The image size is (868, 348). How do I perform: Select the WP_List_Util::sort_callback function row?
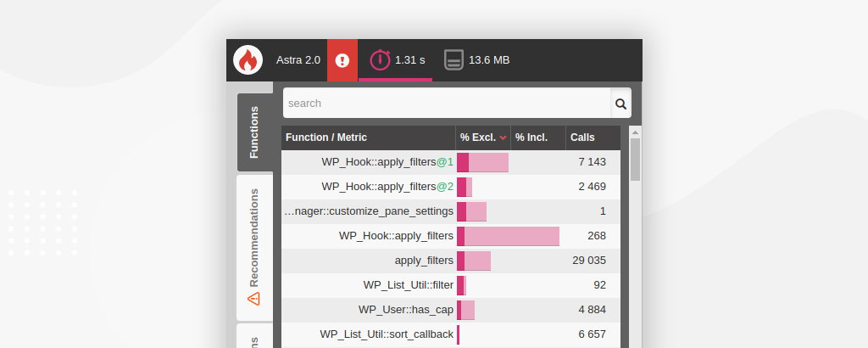(451, 334)
